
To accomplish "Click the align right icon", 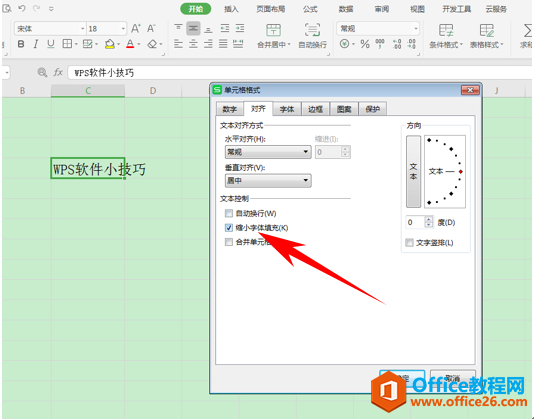I will click(x=208, y=44).
